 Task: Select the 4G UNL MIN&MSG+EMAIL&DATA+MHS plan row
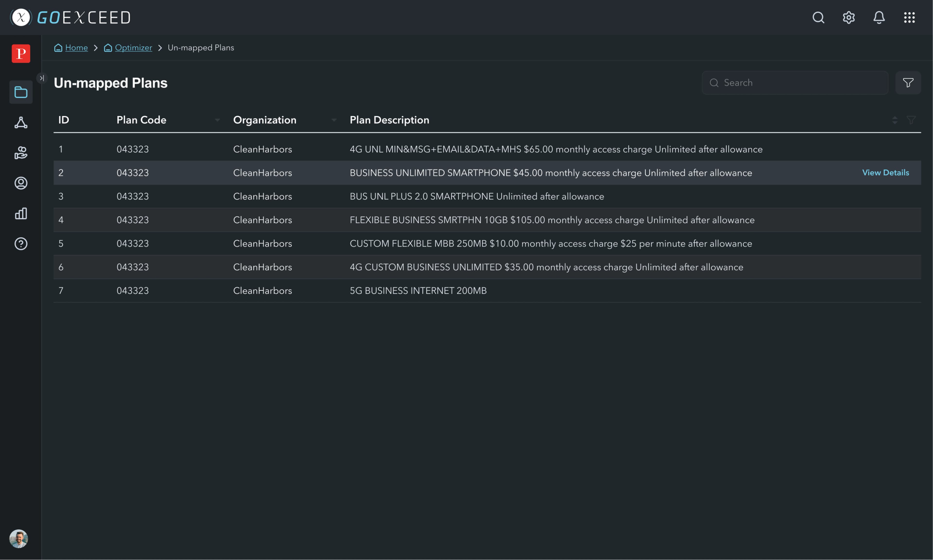(487, 149)
